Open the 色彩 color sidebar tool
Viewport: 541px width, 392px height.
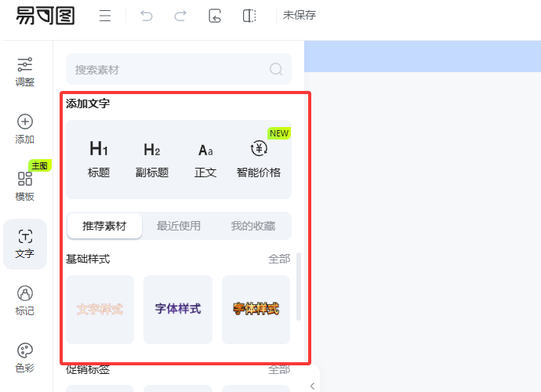(25, 358)
